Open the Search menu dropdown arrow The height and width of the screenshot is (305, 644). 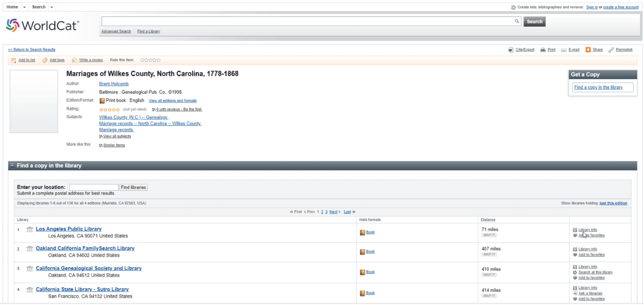52,7
